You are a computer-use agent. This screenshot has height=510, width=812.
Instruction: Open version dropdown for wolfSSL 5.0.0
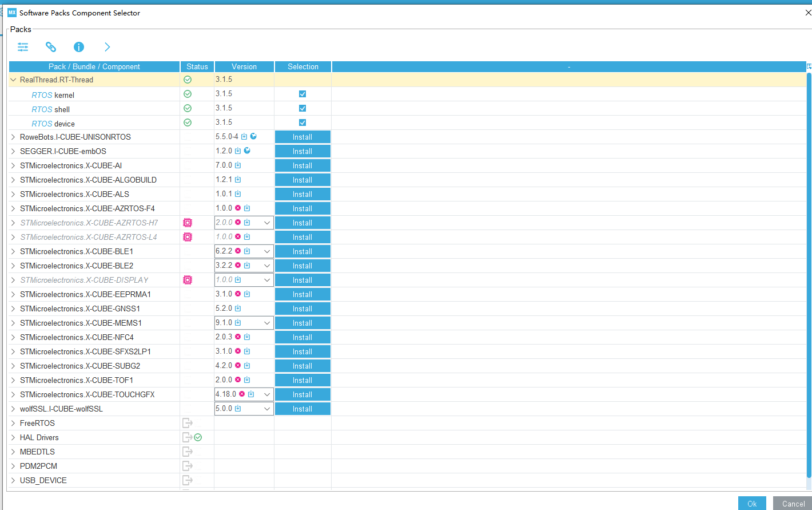coord(266,409)
